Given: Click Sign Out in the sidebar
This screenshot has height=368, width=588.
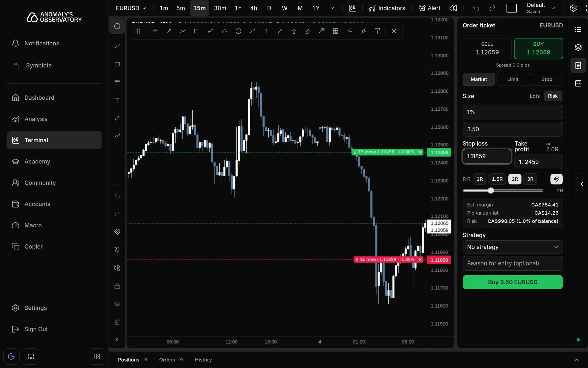Looking at the screenshot, I should (54, 329).
